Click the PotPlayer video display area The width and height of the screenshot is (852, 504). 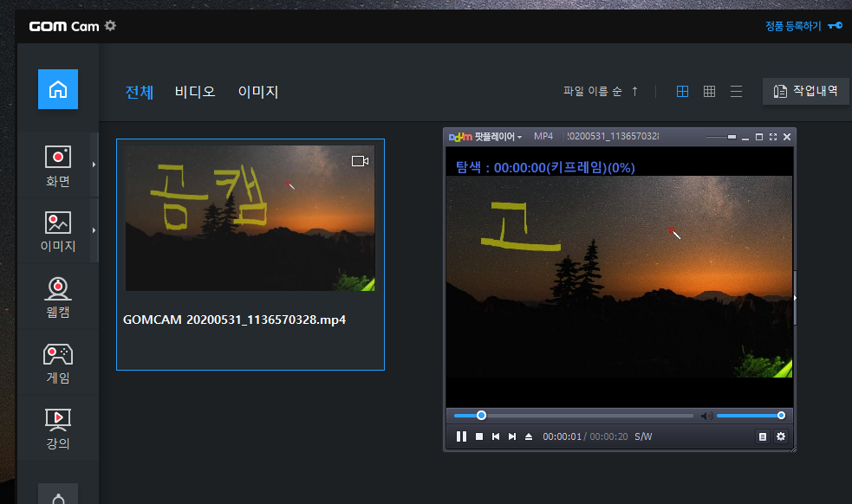click(619, 276)
